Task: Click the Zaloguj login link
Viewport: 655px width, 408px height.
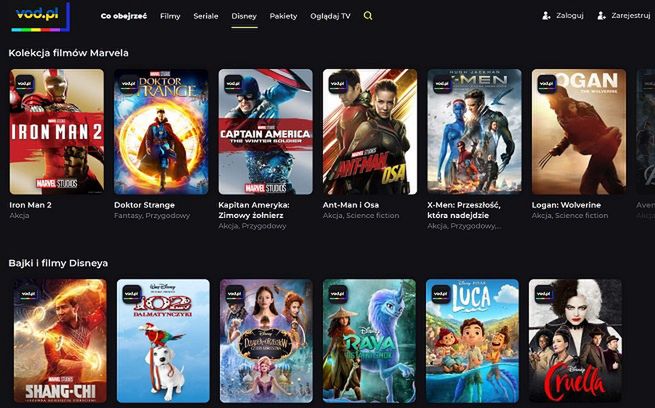Action: [x=570, y=16]
